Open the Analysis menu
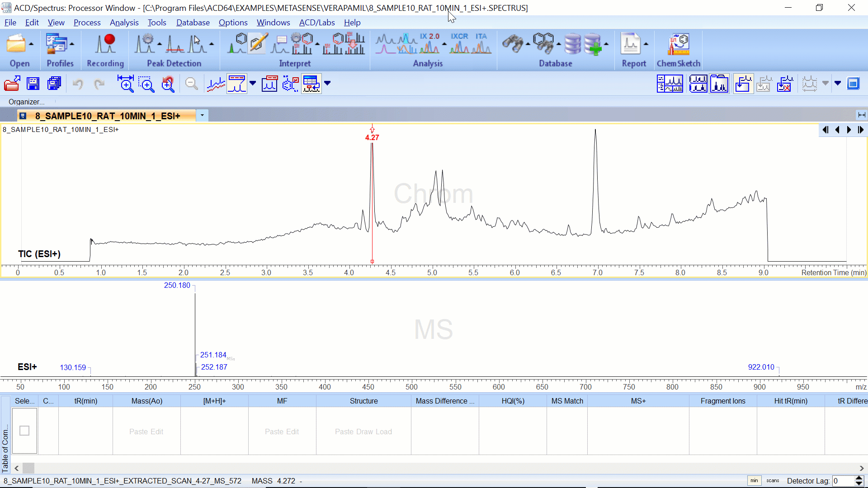This screenshot has height=488, width=868. pos(124,23)
